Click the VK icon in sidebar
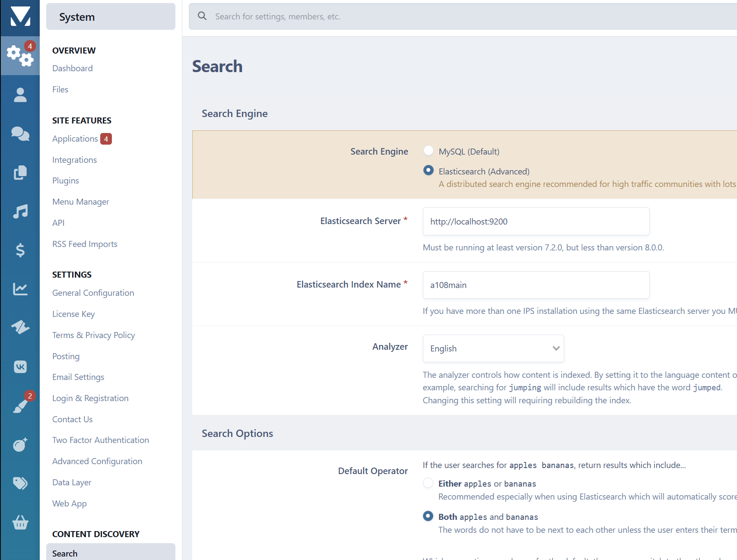Viewport: 737px width, 560px height. (x=20, y=367)
